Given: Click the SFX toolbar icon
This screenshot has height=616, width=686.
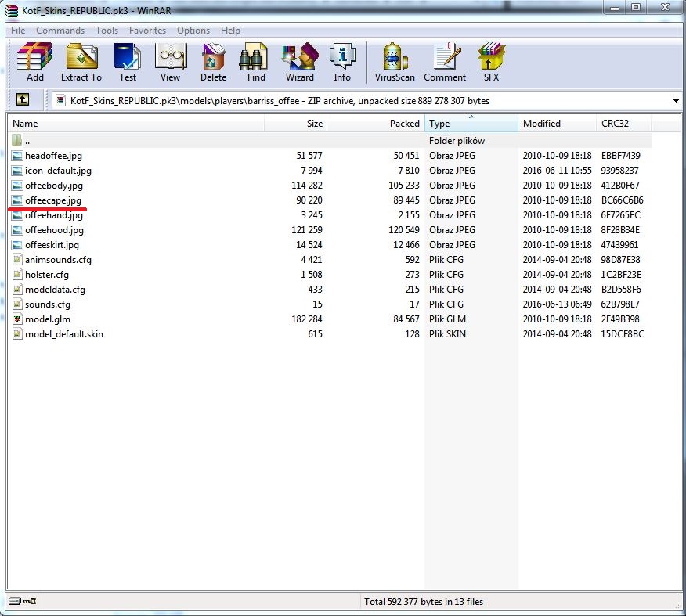Looking at the screenshot, I should tap(491, 63).
